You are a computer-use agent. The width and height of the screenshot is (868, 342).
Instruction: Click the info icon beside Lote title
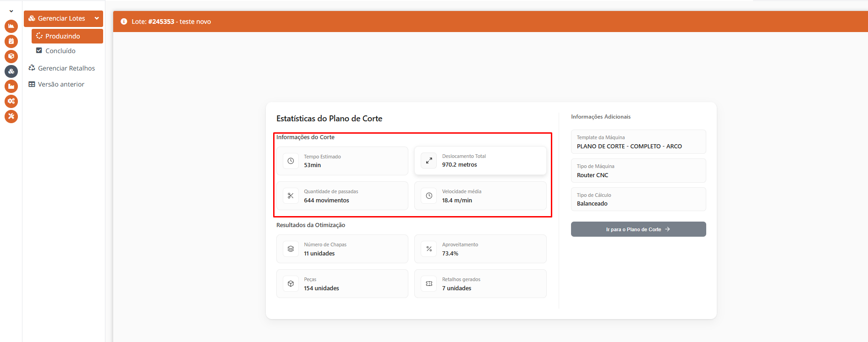coord(124,22)
